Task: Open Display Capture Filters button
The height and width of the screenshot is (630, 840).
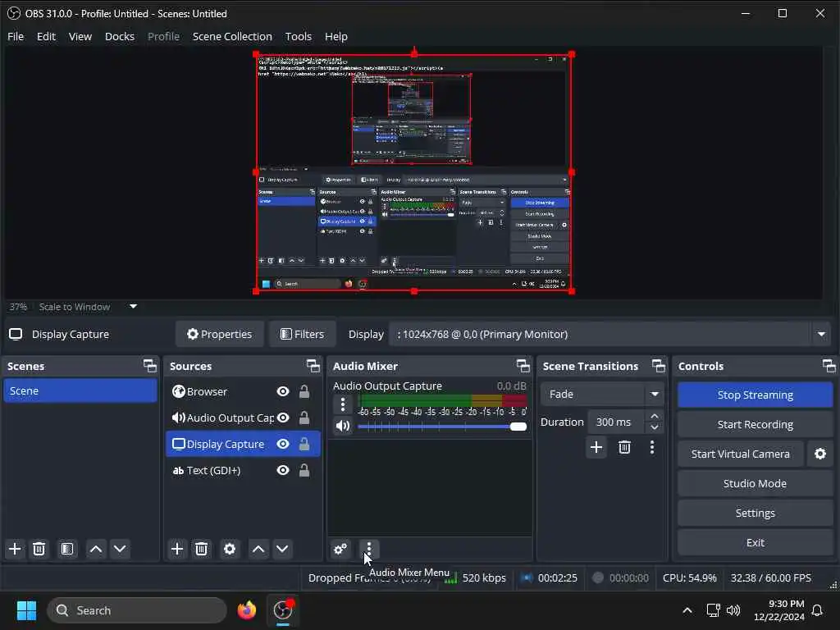Action: 303,335
